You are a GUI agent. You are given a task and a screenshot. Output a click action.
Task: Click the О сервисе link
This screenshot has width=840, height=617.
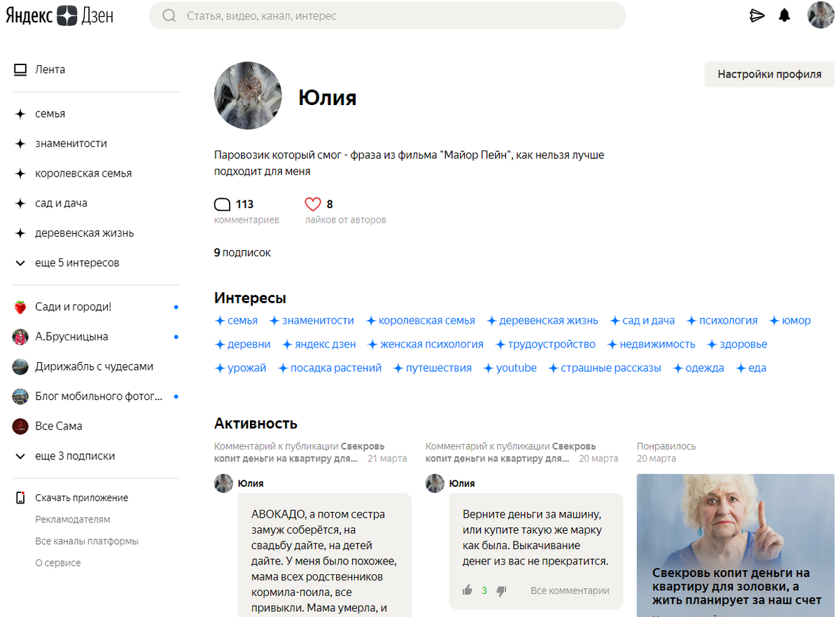pos(58,563)
